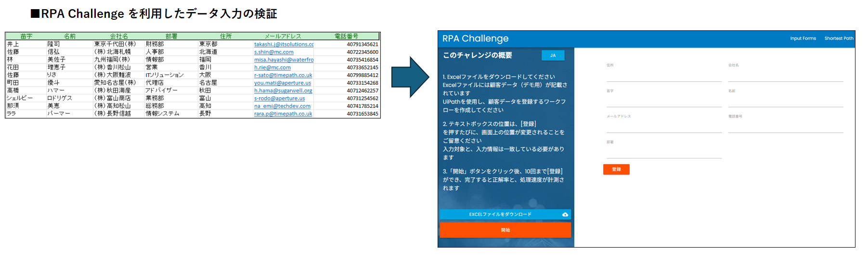Viewport: 868px width, 263px height.
Task: Open the Input Forms menu item
Action: pyautogui.click(x=803, y=39)
